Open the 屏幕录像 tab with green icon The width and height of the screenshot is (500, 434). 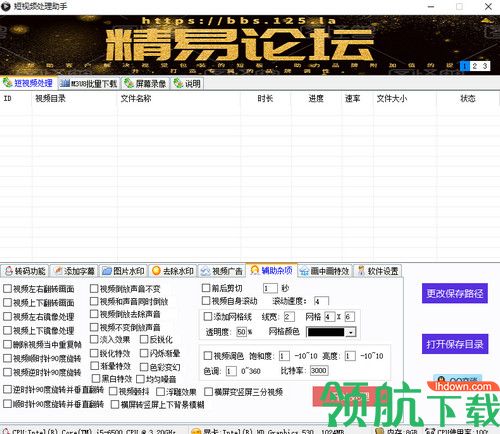pyautogui.click(x=145, y=84)
